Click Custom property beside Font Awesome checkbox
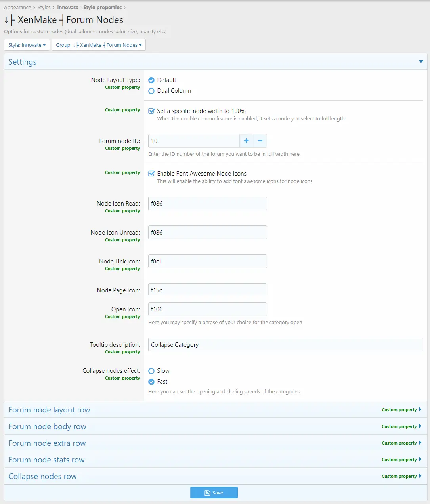 point(122,172)
